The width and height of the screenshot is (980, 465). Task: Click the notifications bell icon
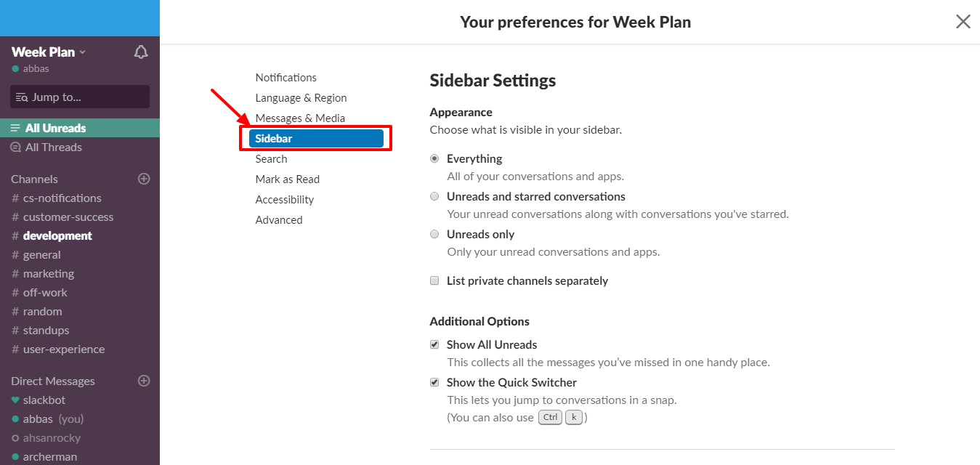(x=141, y=52)
